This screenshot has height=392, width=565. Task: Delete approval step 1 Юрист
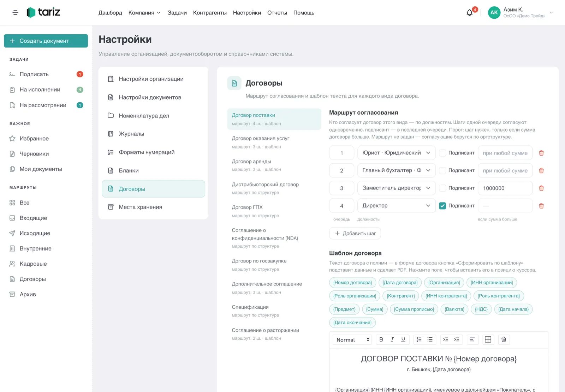pos(541,153)
